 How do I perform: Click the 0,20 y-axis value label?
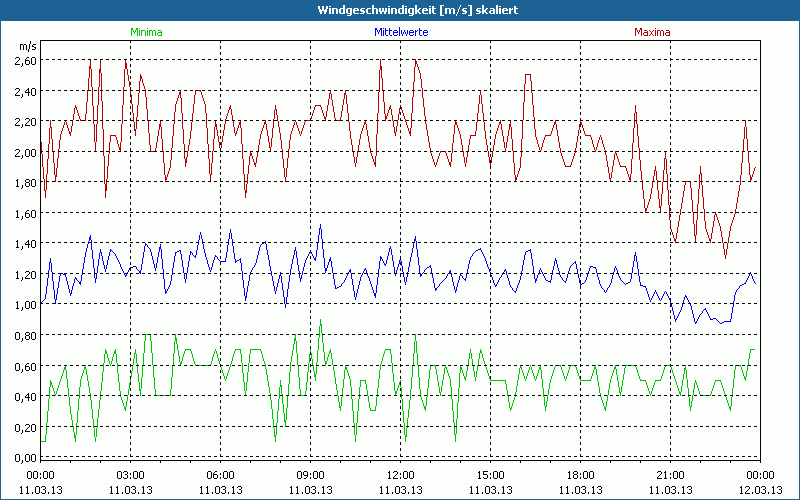coord(26,427)
